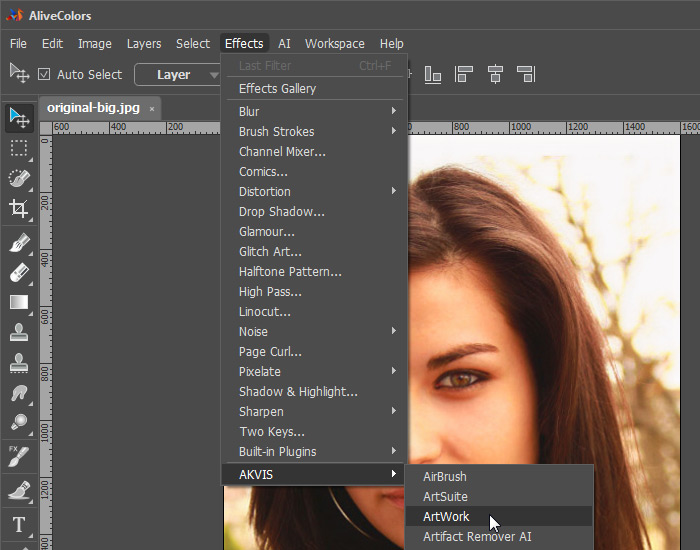Open the Help menu
Viewport: 700px width, 550px height.
click(x=392, y=43)
